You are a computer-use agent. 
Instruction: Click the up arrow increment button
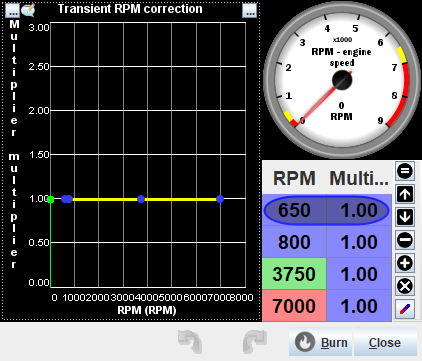(405, 194)
